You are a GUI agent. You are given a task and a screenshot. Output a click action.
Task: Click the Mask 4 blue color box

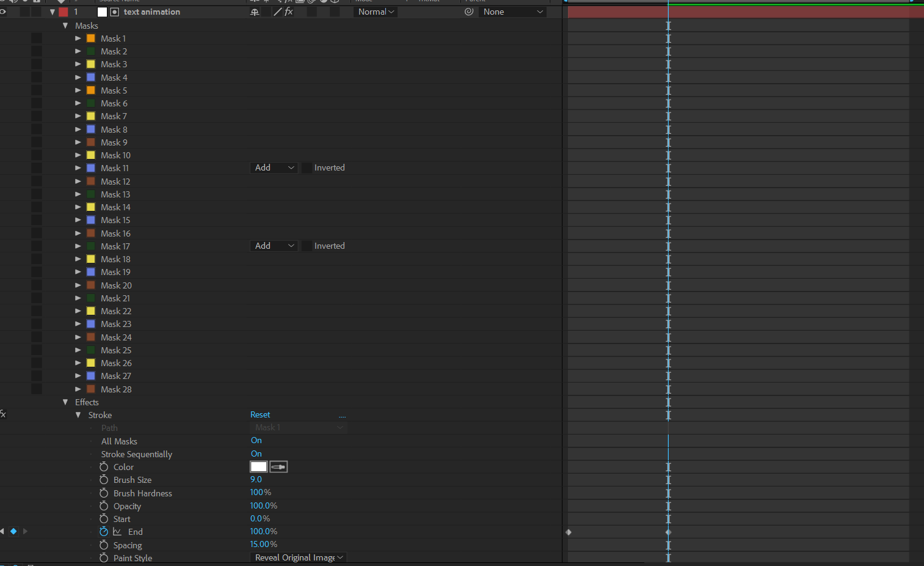pos(91,77)
